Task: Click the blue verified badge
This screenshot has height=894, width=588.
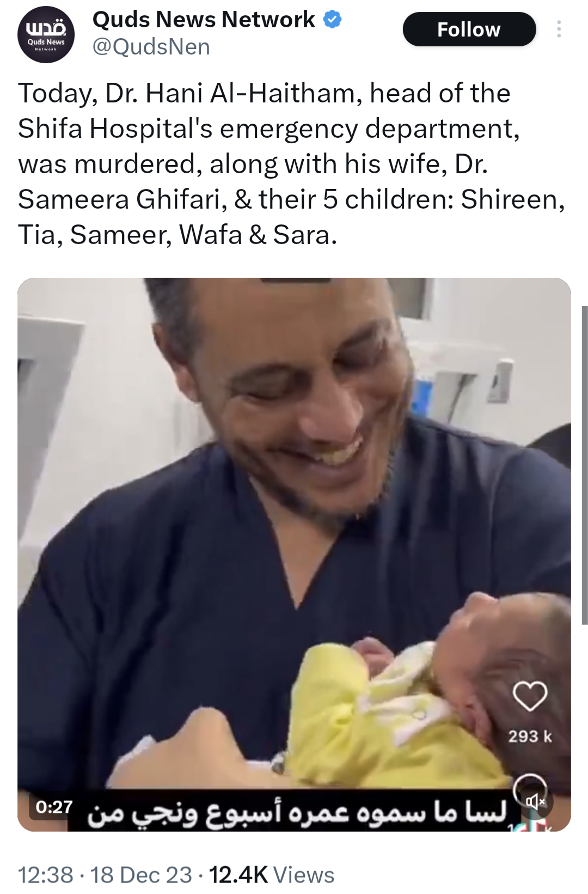Action: point(332,20)
